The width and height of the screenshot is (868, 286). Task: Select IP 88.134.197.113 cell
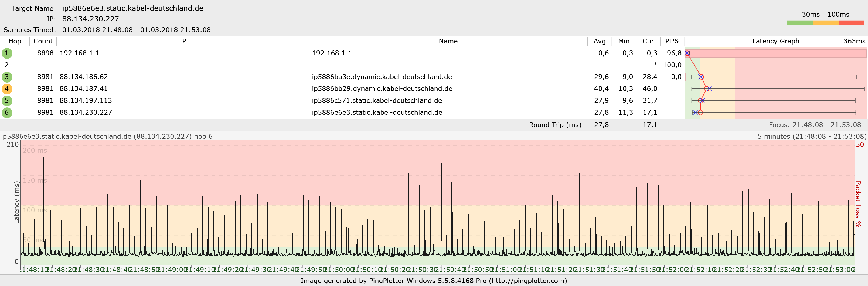pos(86,100)
